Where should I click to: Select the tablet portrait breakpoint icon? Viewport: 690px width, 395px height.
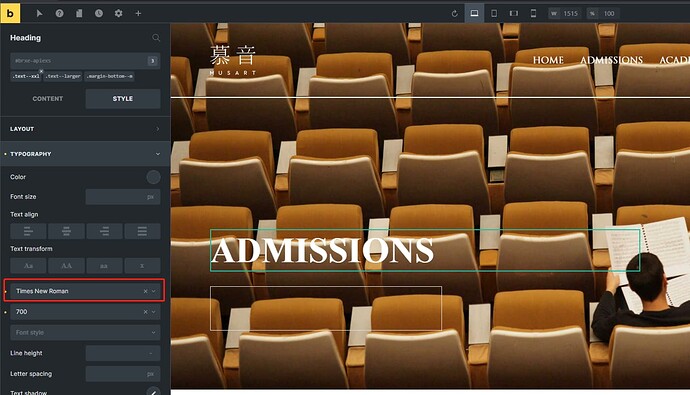tap(494, 14)
